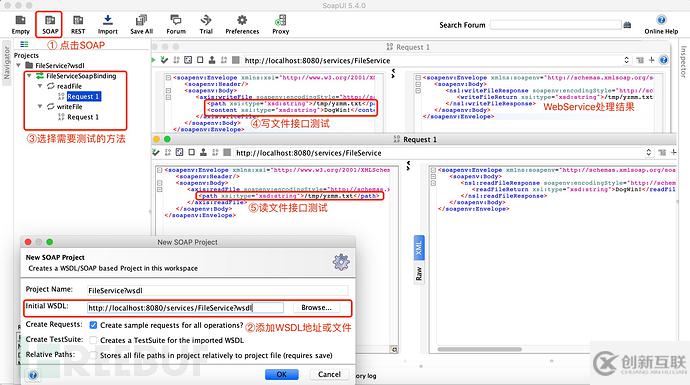Click horizontal scrollbar in readFile response pane
The width and height of the screenshot is (690, 385).
(x=479, y=349)
